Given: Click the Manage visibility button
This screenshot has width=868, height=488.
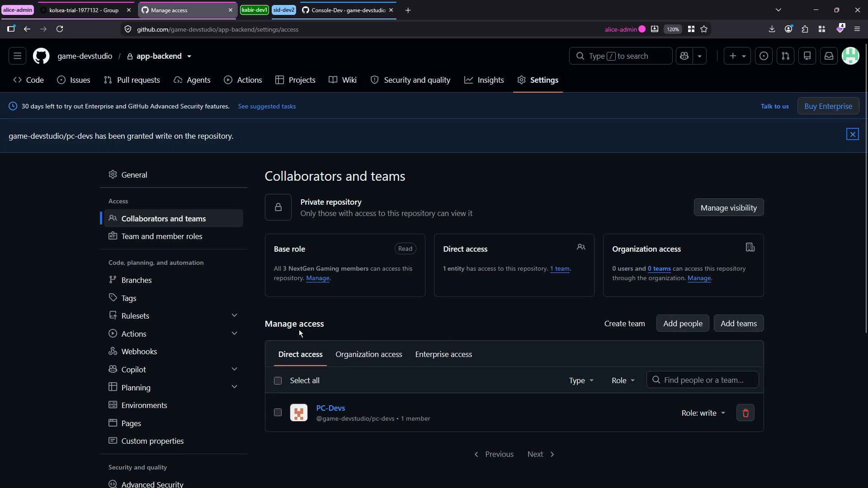Looking at the screenshot, I should (728, 208).
